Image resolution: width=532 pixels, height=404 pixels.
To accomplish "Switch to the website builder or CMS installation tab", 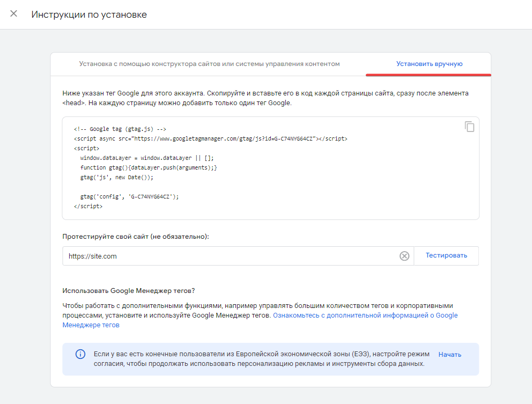I will [209, 64].
